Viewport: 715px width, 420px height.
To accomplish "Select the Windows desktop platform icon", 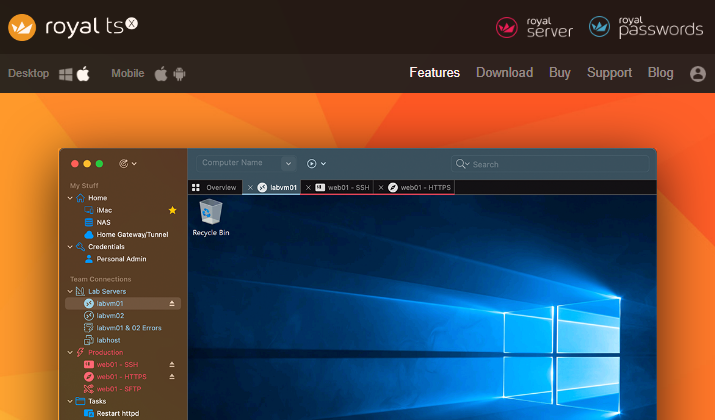I will [66, 74].
